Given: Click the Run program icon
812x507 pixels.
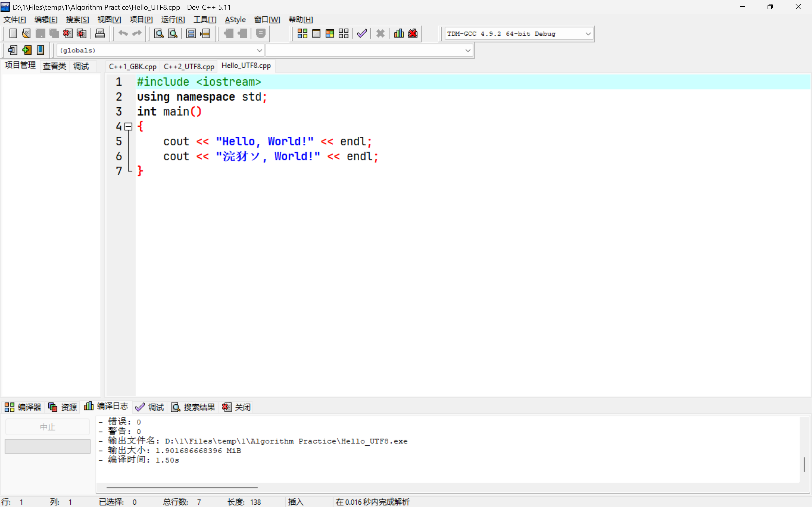Looking at the screenshot, I should (x=316, y=34).
